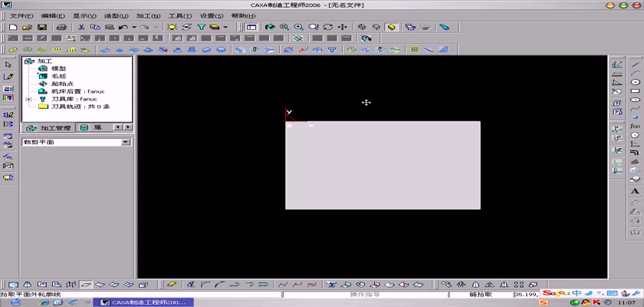Select the pan view four-arrow icon
644x307 pixels.
click(342, 27)
